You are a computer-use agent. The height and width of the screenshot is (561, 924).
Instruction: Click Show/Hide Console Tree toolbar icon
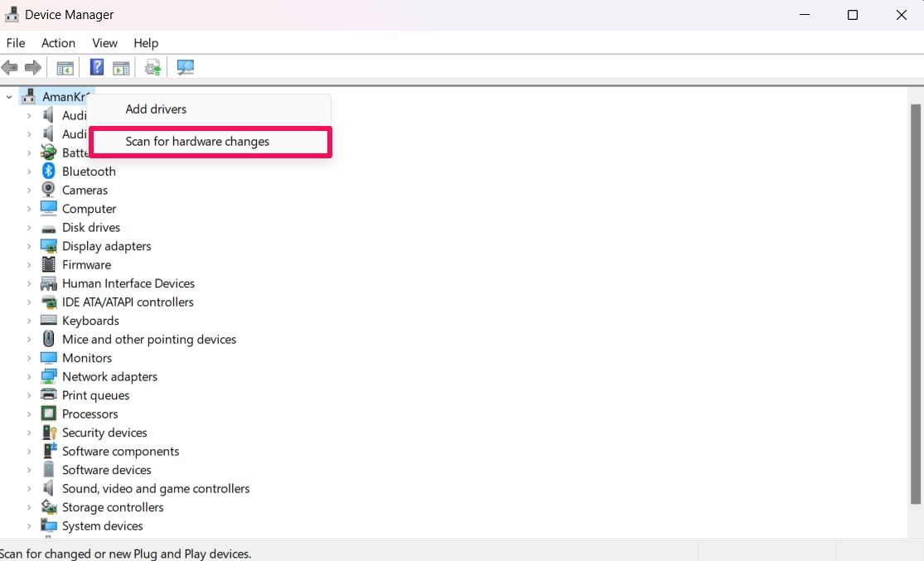(65, 68)
